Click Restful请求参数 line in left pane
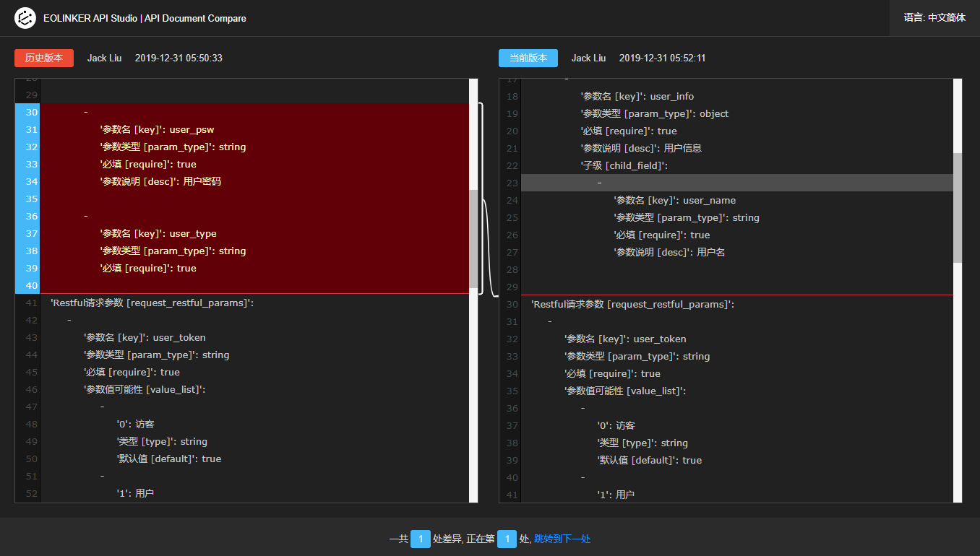 click(x=152, y=303)
